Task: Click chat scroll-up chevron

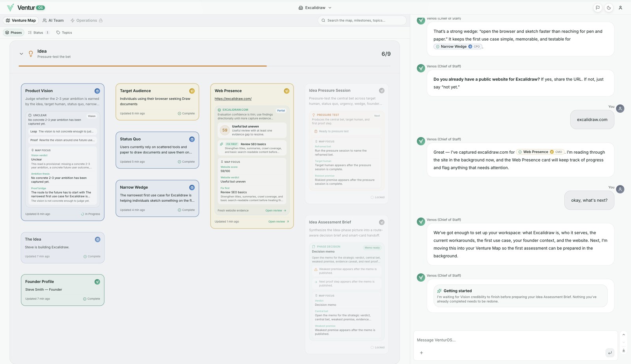Action: (624, 335)
